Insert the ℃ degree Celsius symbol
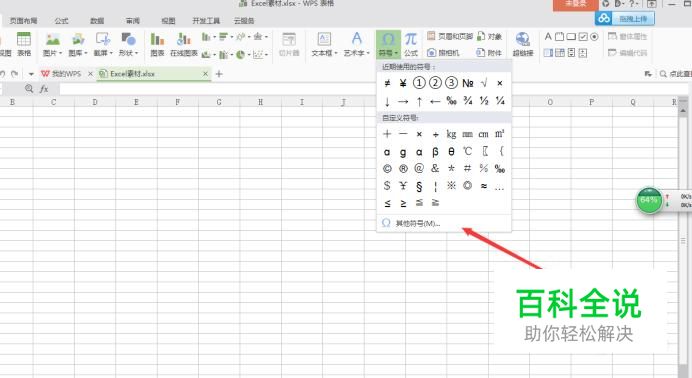This screenshot has width=692, height=378. [467, 151]
